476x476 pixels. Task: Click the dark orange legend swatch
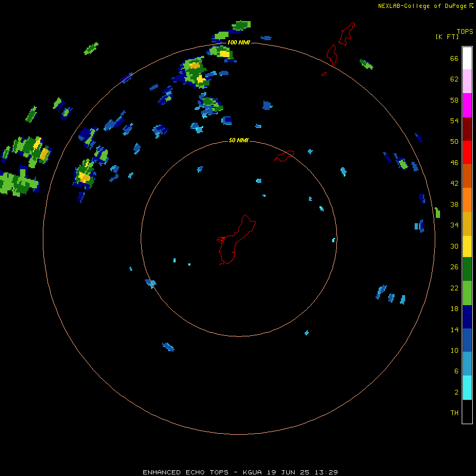pos(467,176)
